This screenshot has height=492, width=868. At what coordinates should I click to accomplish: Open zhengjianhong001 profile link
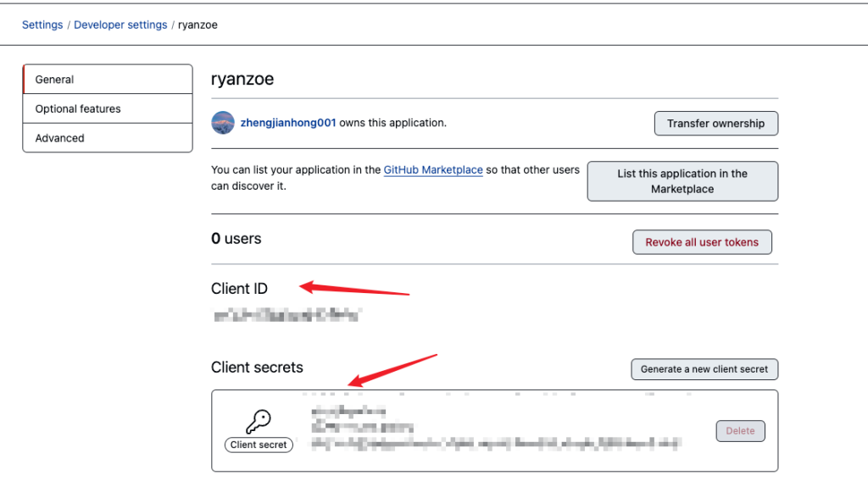click(288, 123)
